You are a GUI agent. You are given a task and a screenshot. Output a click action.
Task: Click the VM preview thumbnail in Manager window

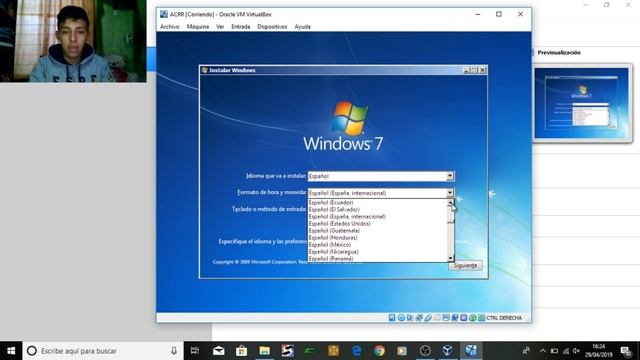[582, 103]
